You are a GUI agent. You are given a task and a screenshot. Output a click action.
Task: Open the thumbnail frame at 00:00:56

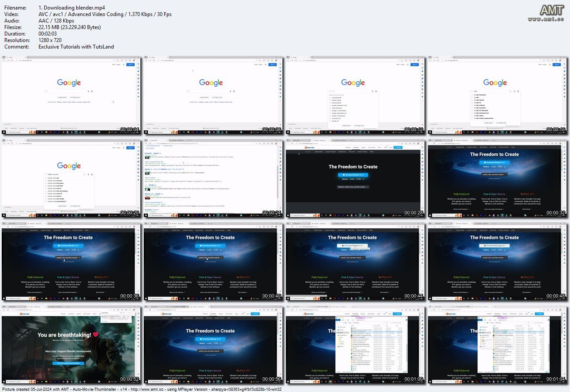tap(214, 345)
